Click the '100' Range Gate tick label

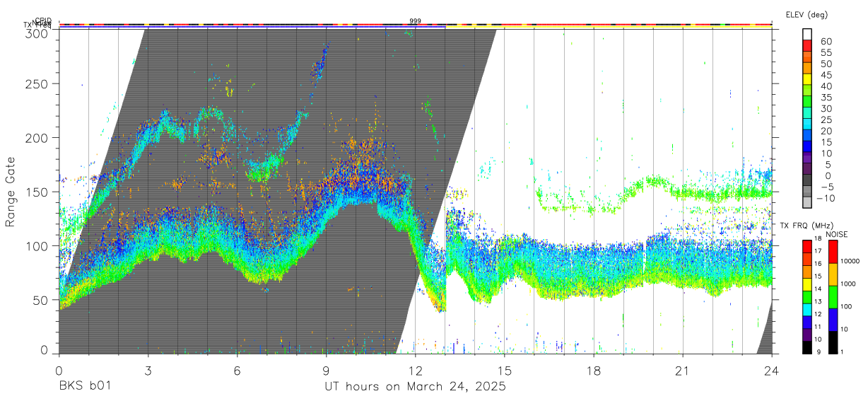(37, 246)
